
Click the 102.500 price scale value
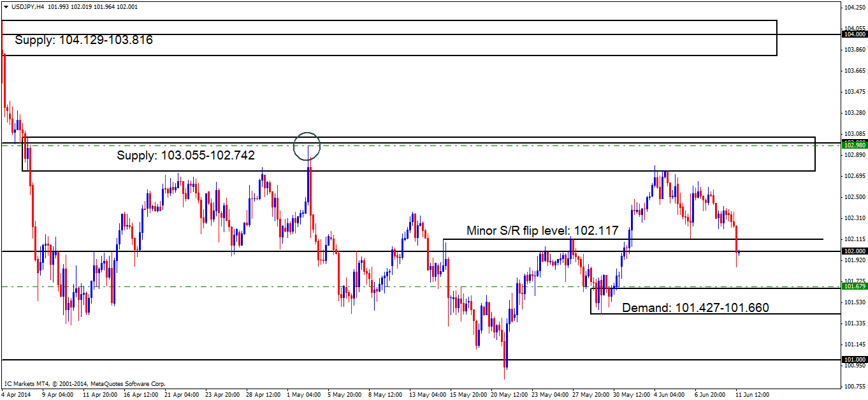[x=854, y=196]
